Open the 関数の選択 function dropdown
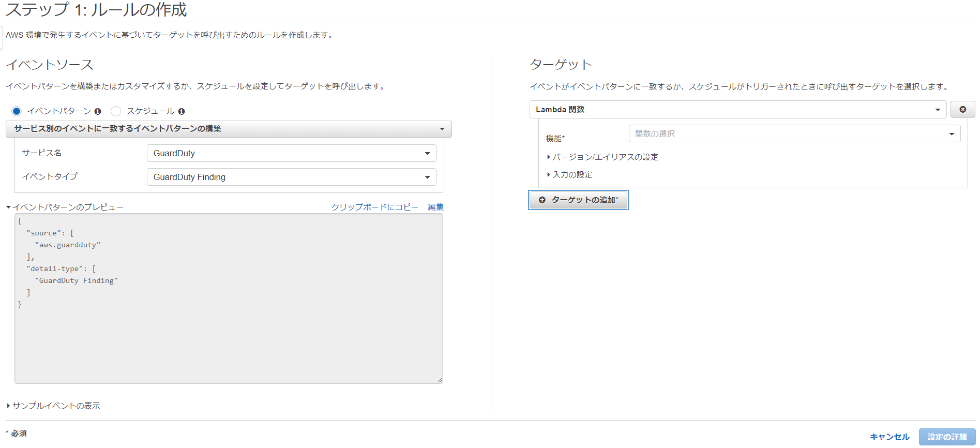Image resolution: width=980 pixels, height=448 pixels. pos(794,134)
